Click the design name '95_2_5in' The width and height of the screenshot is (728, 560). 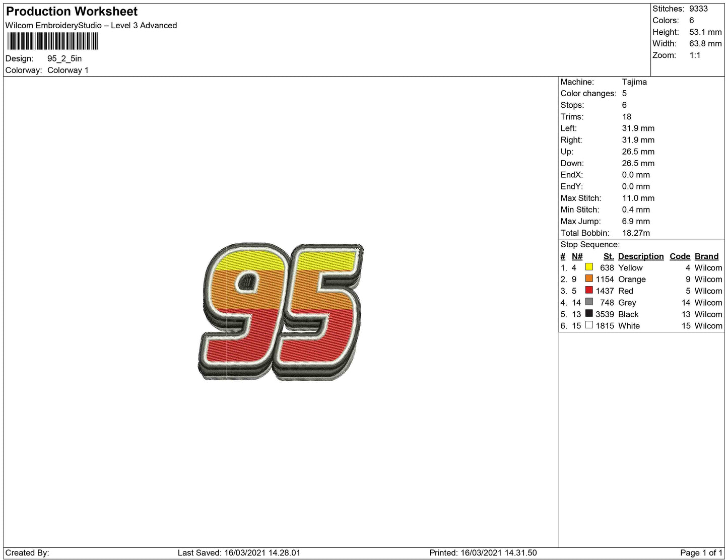[x=64, y=58]
